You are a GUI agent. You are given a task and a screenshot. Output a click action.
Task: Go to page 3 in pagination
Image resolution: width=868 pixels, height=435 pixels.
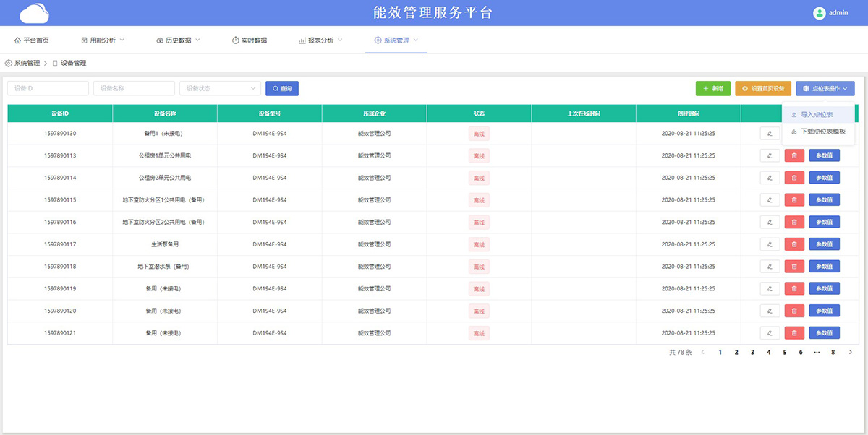(752, 353)
